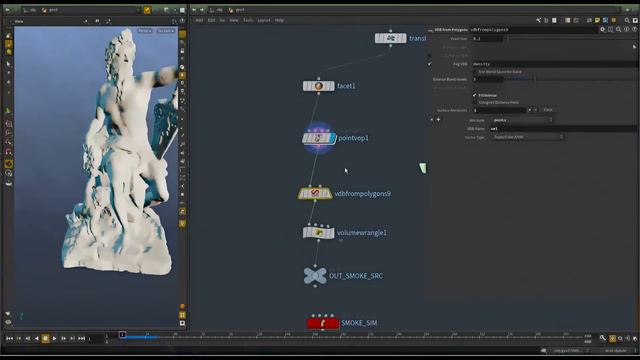Open the node info icon in parameter pane
Screen dimensions: 640x360
click(x=626, y=29)
